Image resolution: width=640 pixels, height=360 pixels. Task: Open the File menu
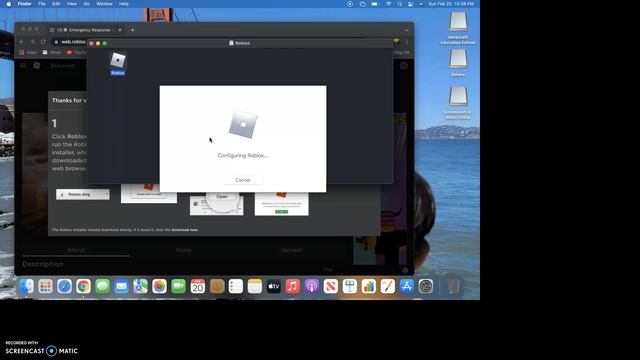click(42, 4)
